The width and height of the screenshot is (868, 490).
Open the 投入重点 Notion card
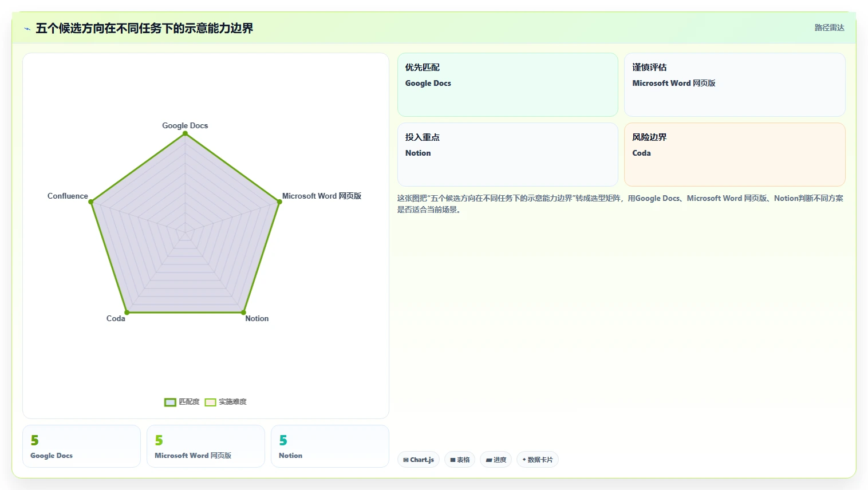point(508,155)
